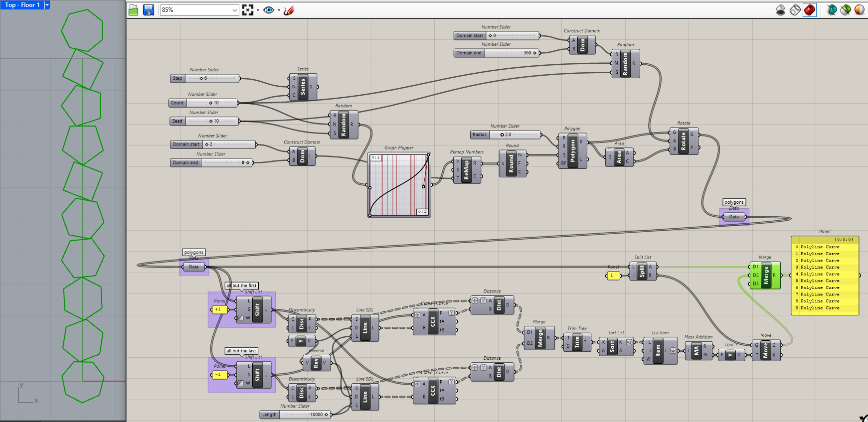Click the Domain end slider valued 8

pos(211,162)
